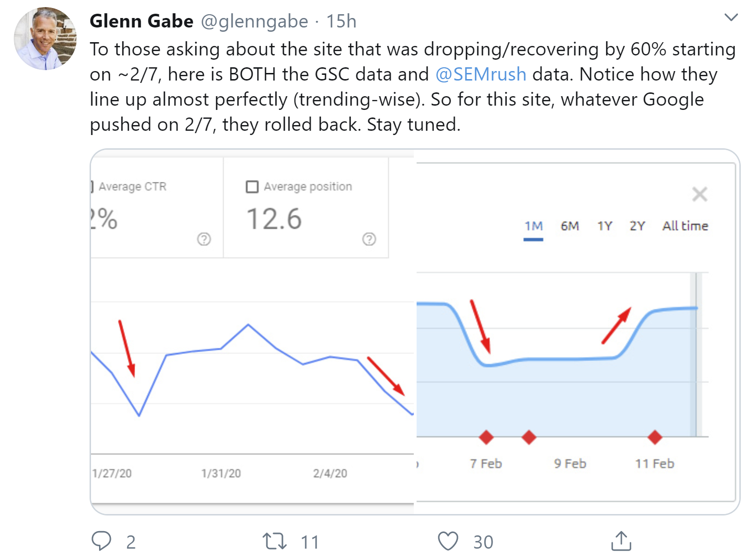This screenshot has width=755, height=560.
Task: Select the 1Y time range
Action: coord(604,226)
